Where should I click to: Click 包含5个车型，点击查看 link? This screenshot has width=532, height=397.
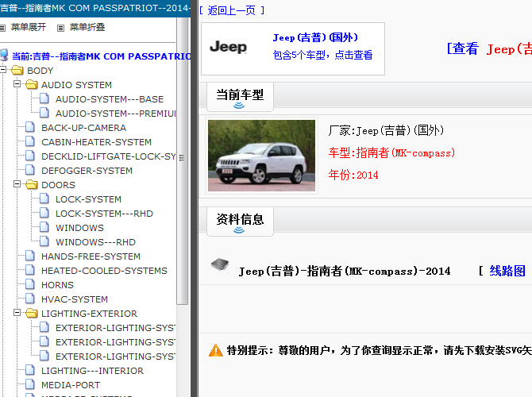tap(322, 55)
